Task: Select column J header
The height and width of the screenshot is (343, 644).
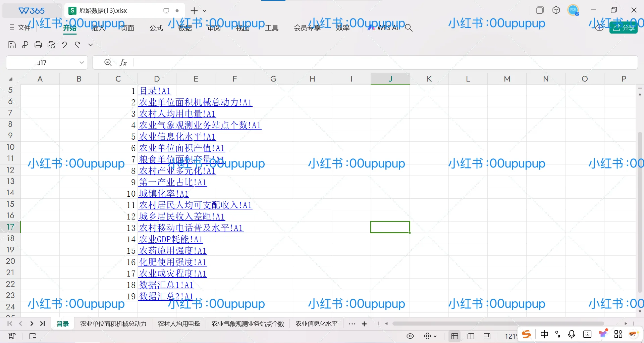Action: coord(390,79)
